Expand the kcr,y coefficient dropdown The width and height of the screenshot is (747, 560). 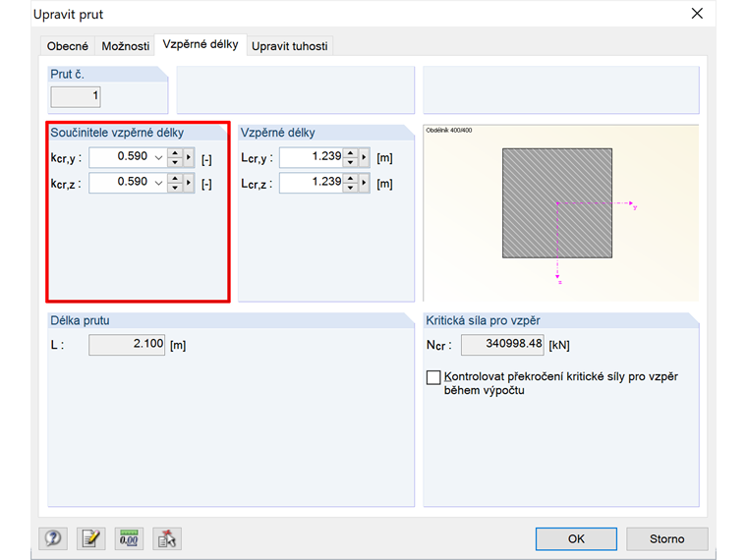coord(158,157)
